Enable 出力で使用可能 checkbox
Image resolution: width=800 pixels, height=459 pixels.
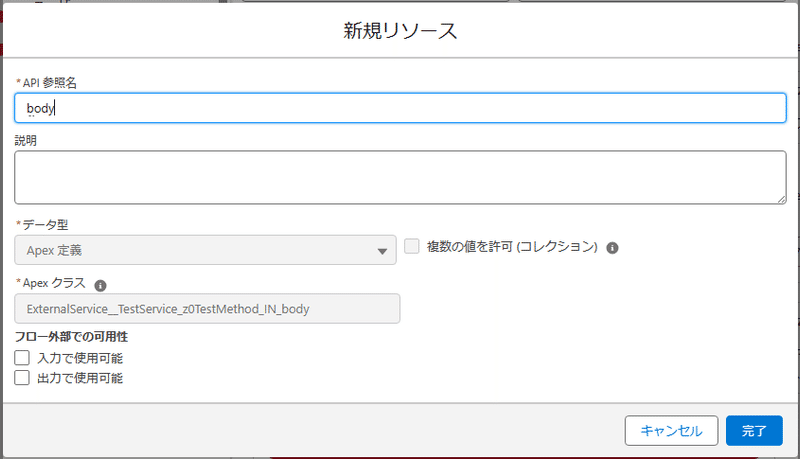pyautogui.click(x=22, y=378)
